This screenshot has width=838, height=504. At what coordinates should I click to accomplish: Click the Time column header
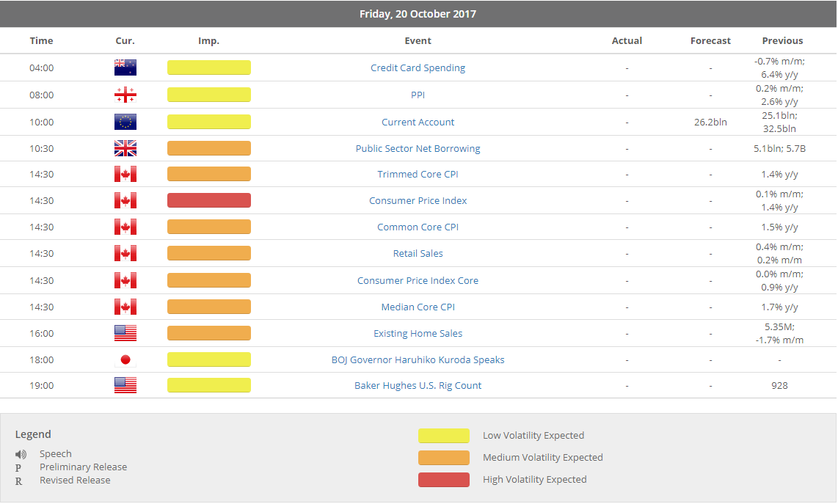coord(41,41)
